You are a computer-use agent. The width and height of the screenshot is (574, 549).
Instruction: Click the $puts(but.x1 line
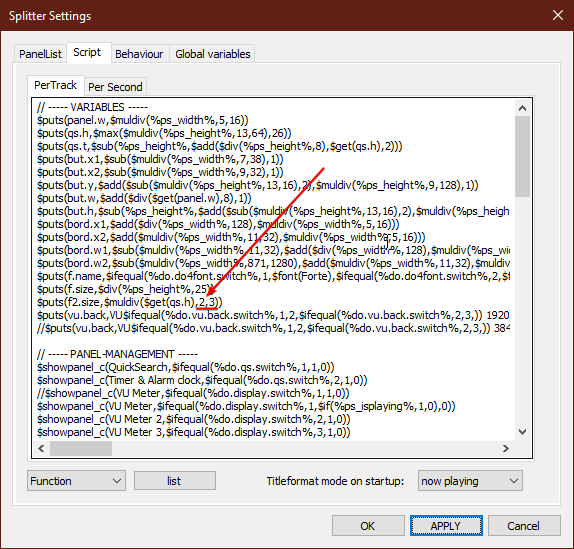[x=160, y=159]
